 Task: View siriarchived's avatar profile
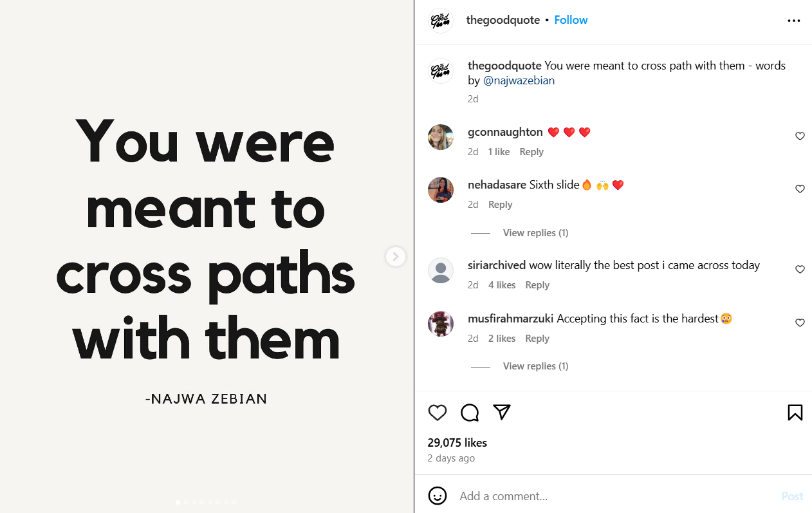[x=441, y=270]
